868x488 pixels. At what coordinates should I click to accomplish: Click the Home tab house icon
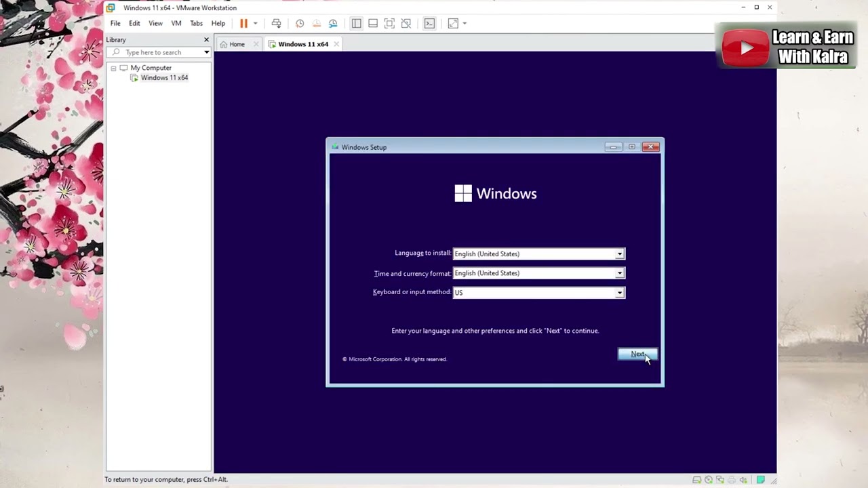223,44
